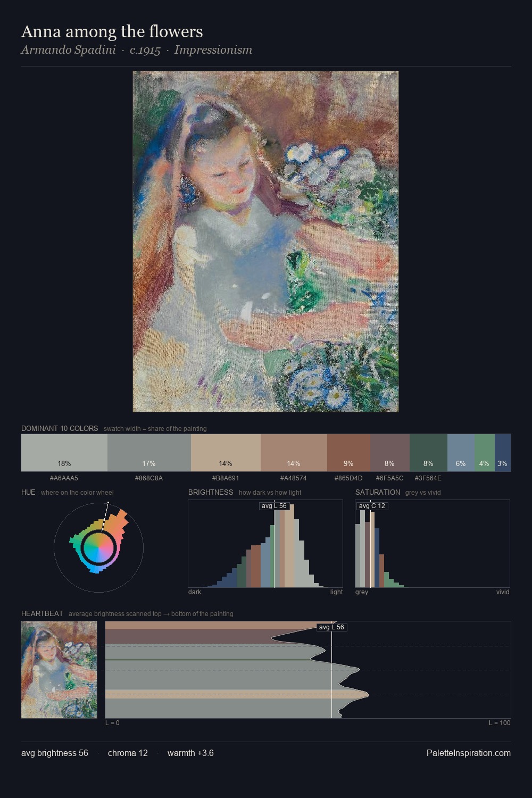
Task: Click the 'chroma 12' footer stat
Action: click(x=128, y=753)
